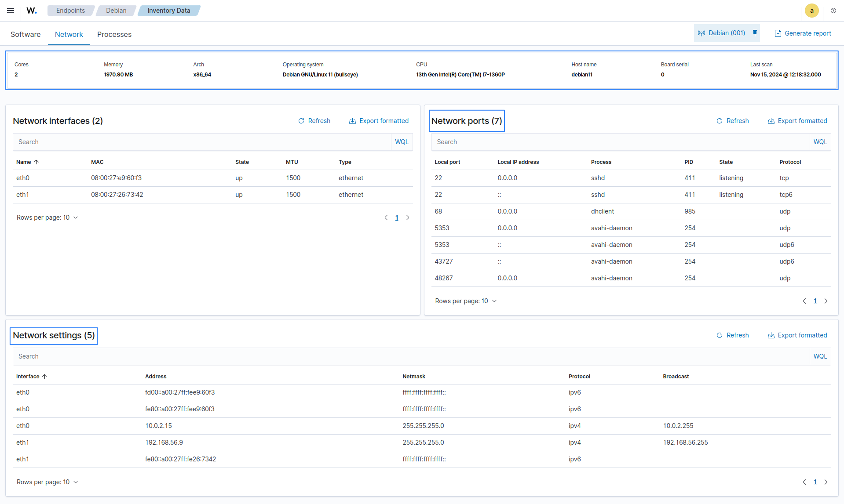Image resolution: width=844 pixels, height=504 pixels.
Task: Unpin the Debian (001) agent
Action: pyautogui.click(x=755, y=33)
